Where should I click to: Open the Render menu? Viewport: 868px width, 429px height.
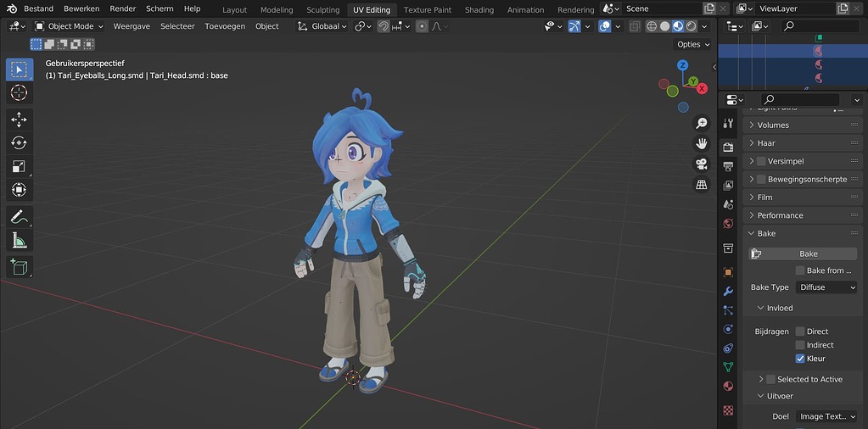point(123,8)
